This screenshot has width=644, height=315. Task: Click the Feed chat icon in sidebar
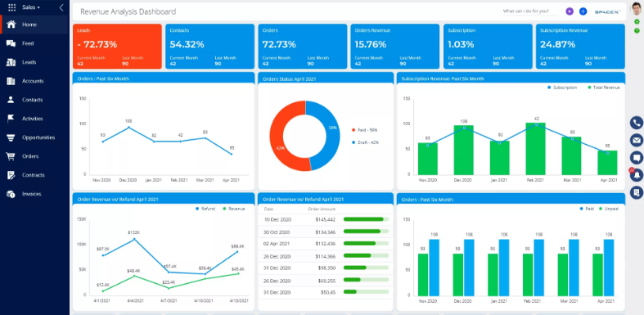pyautogui.click(x=11, y=43)
